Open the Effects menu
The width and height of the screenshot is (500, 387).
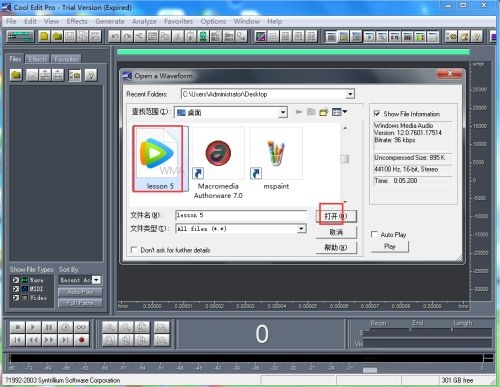(x=77, y=21)
